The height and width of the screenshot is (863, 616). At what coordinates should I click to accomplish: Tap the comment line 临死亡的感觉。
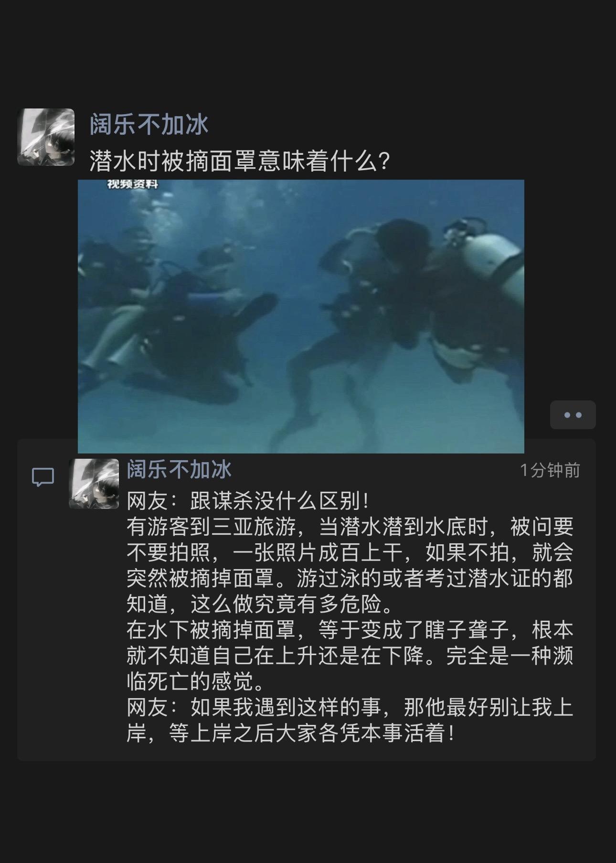[196, 682]
